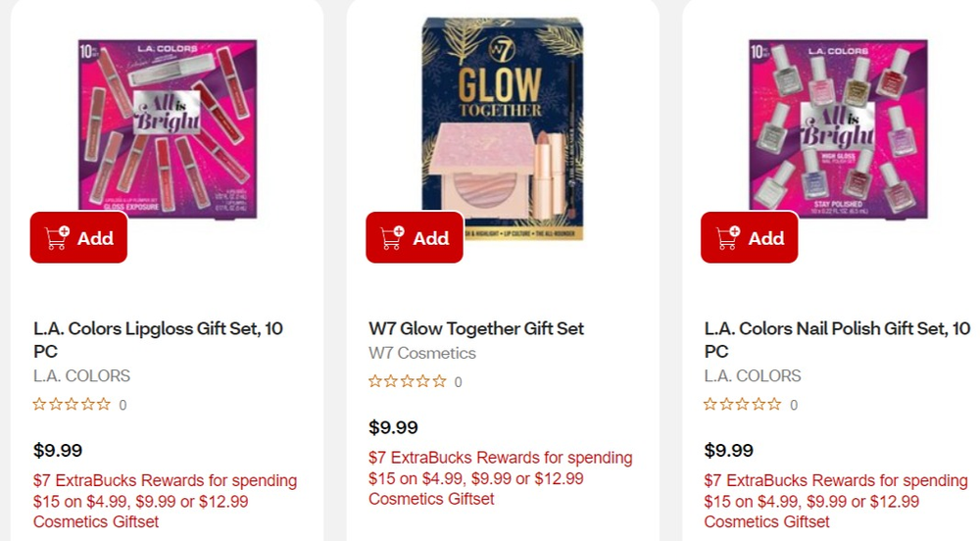
Task: Click ExtraBucks Rewards offer under Nail Polish set
Action: click(x=836, y=501)
